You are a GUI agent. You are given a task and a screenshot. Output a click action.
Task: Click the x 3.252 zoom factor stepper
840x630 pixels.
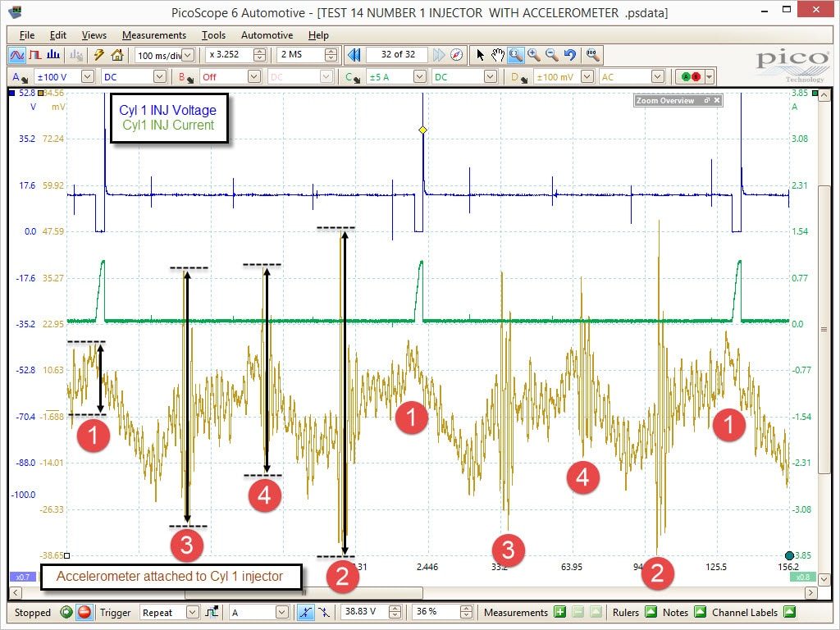pos(259,55)
